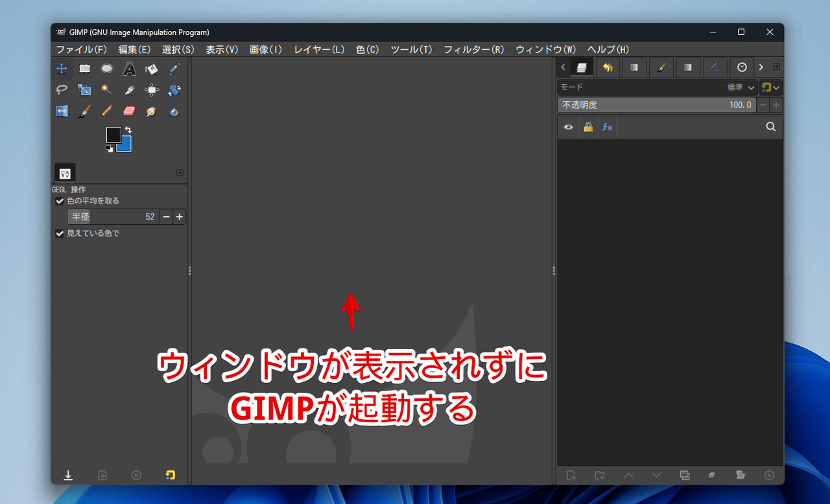Select the Bucket Fill tool
The width and height of the screenshot is (830, 504).
point(151,68)
